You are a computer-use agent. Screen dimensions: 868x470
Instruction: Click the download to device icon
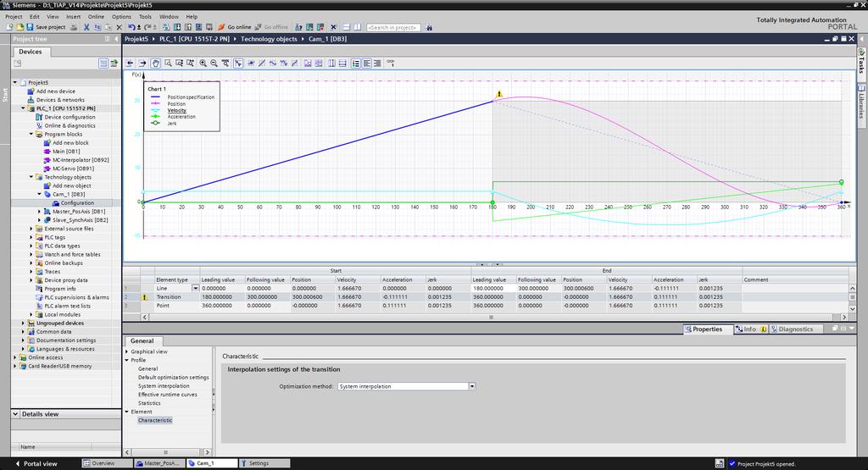pos(177,27)
